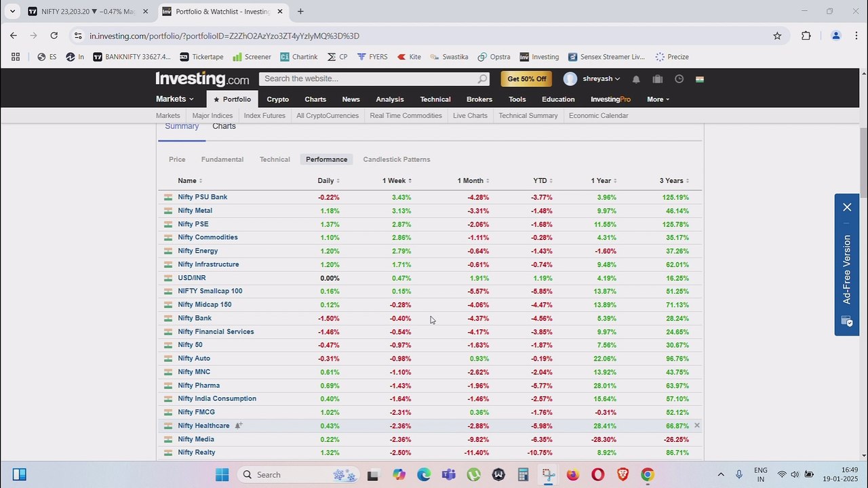Switch to the NIFTY 23,203.20 browser tab

point(87,12)
